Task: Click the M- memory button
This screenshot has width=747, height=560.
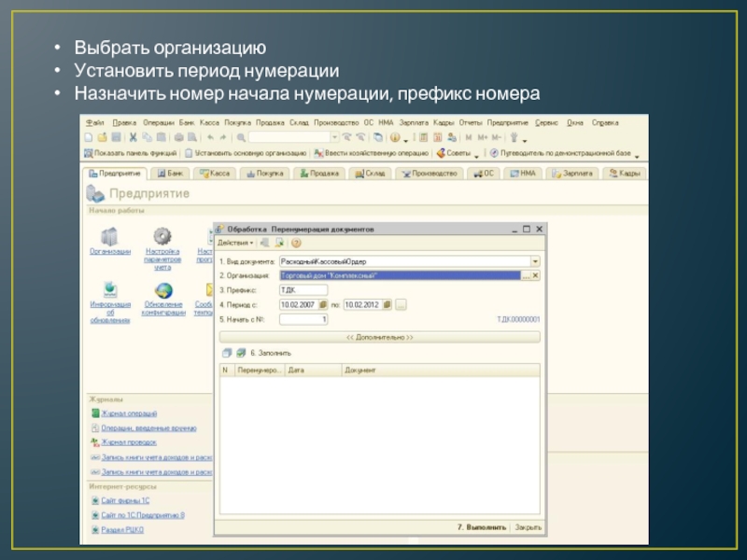Action: pyautogui.click(x=497, y=137)
